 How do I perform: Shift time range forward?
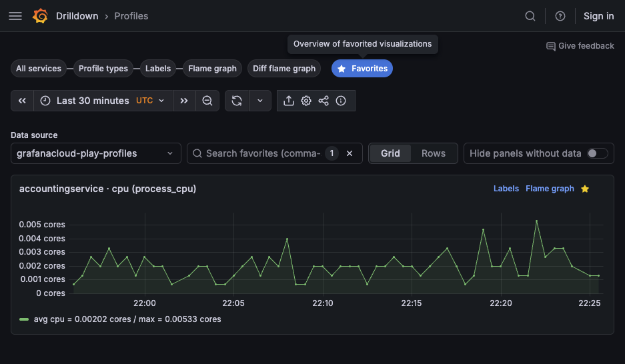(184, 101)
